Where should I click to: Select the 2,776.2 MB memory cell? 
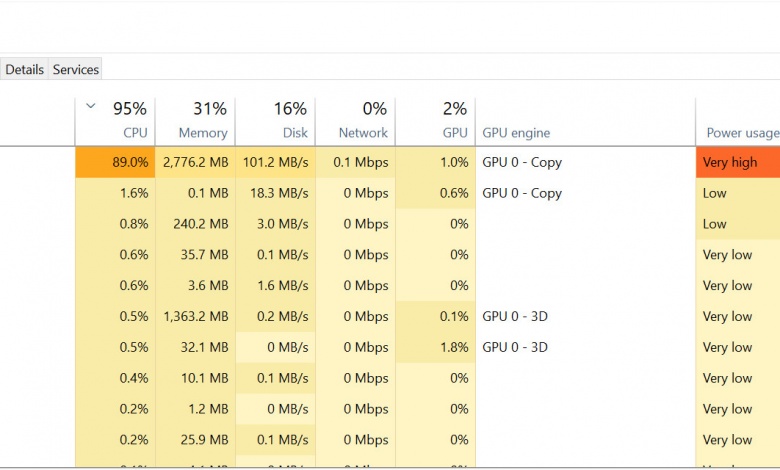tap(195, 162)
